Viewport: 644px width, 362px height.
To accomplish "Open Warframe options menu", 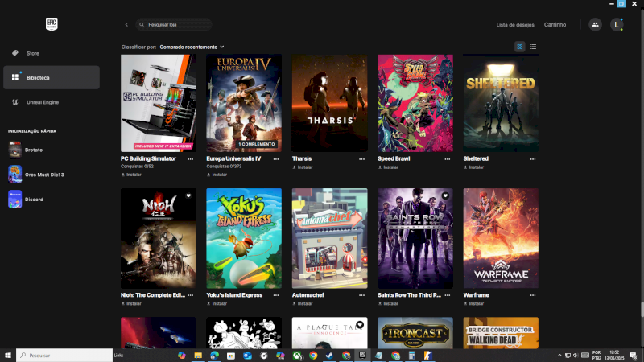I will [533, 295].
